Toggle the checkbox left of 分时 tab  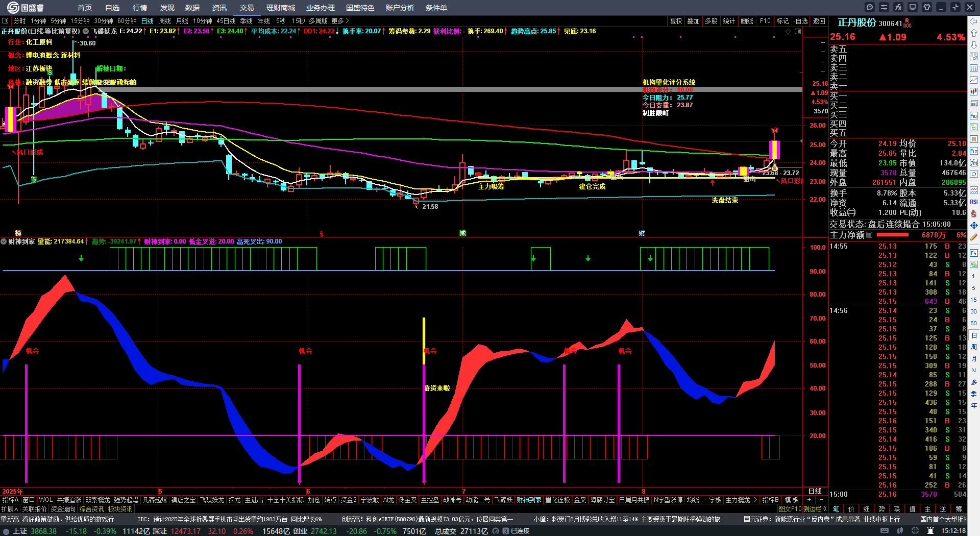pyautogui.click(x=5, y=21)
